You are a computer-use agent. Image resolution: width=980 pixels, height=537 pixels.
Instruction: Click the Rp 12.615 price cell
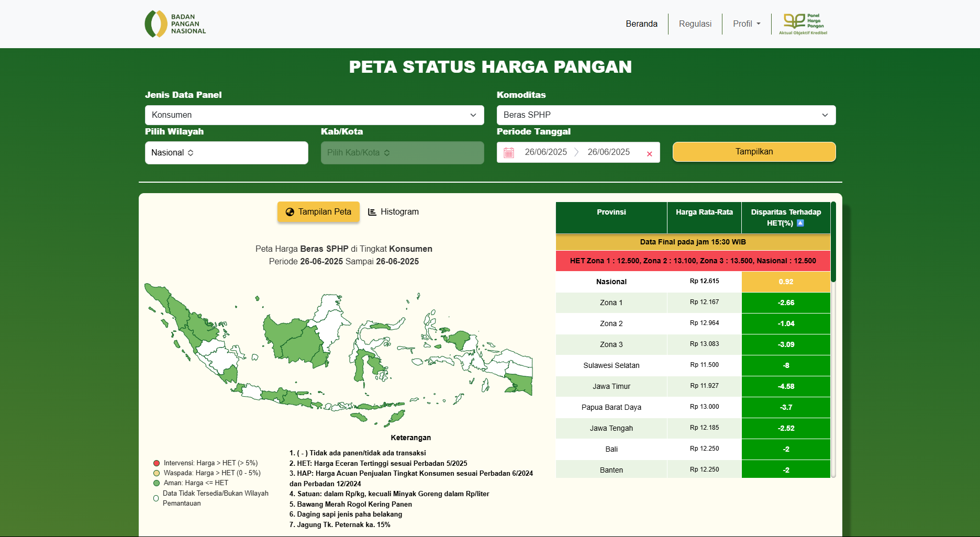point(704,281)
